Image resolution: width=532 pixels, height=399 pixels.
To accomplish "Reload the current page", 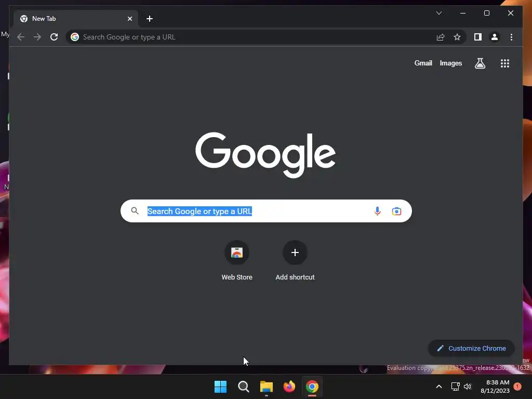I will (x=54, y=37).
